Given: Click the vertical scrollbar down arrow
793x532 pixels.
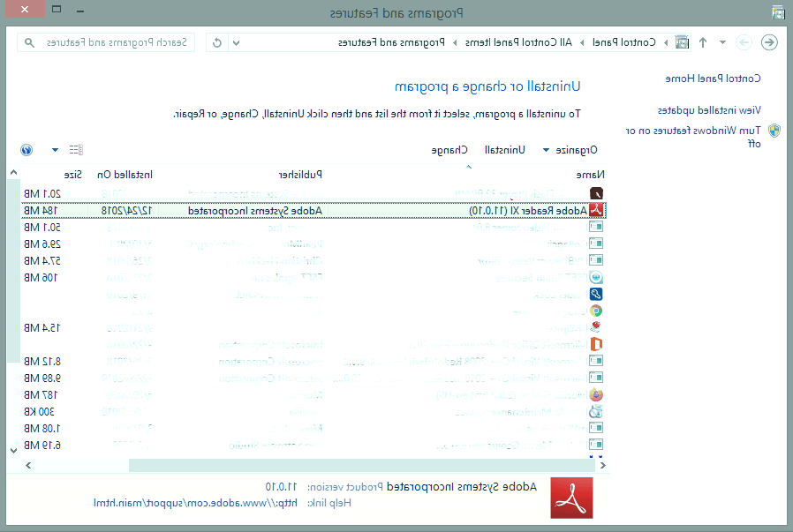Looking at the screenshot, I should coord(13,450).
